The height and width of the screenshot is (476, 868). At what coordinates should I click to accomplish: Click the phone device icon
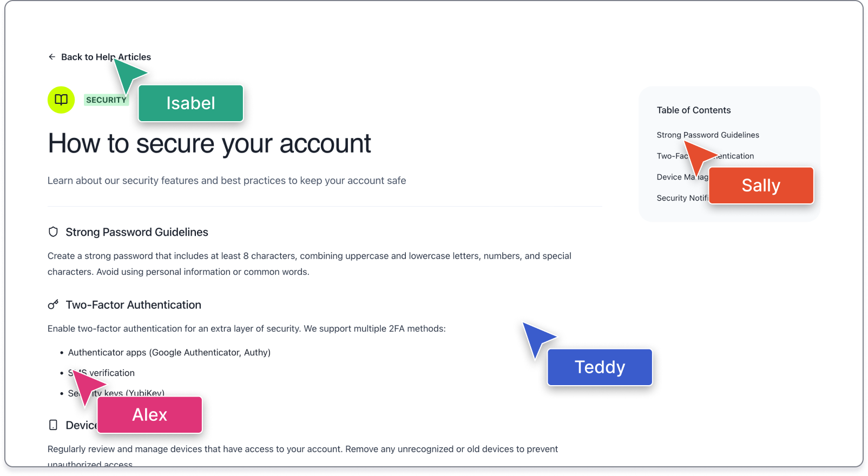[x=53, y=425]
